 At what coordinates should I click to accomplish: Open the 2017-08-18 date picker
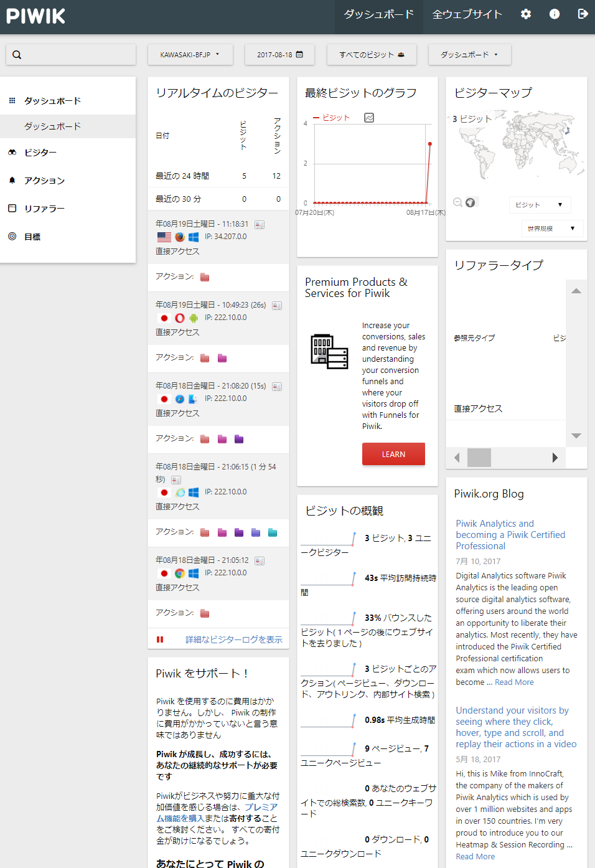point(280,55)
